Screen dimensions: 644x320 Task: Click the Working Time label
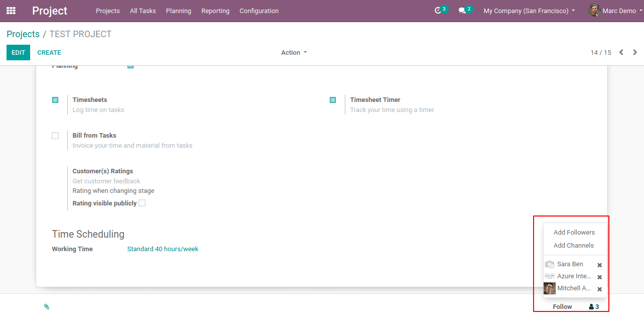point(72,249)
